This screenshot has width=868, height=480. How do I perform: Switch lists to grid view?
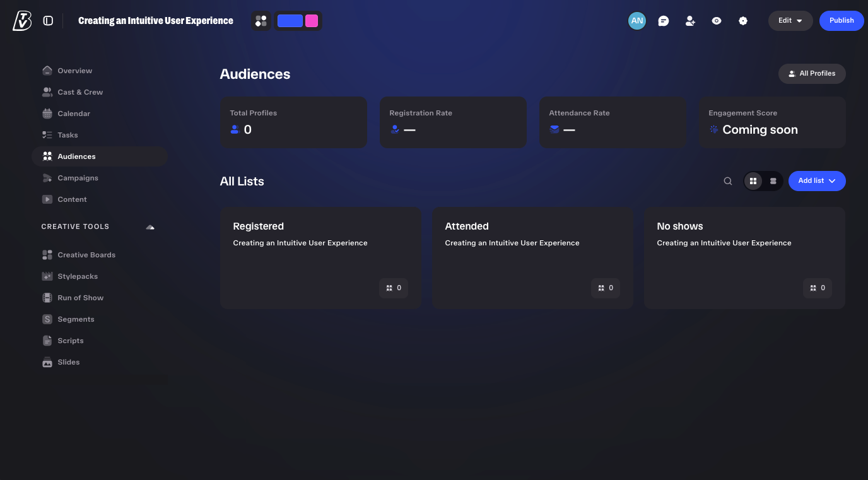(x=753, y=181)
